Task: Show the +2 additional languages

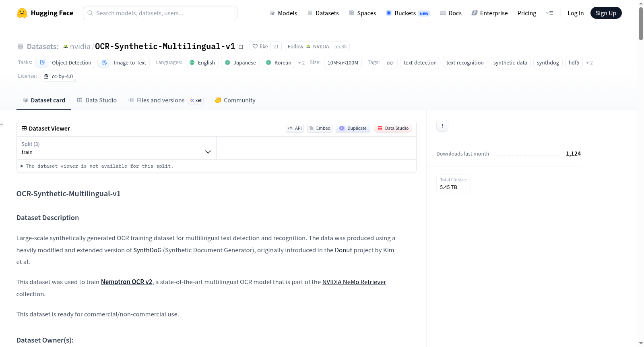Action: click(301, 62)
